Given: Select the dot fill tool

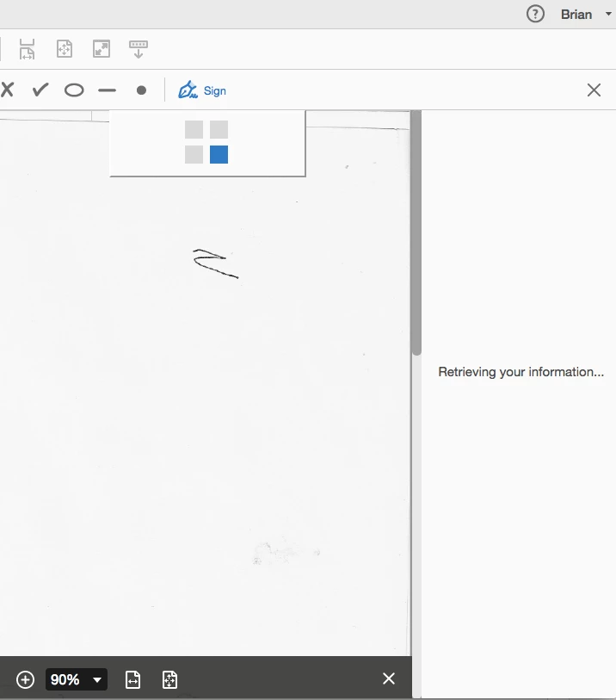Looking at the screenshot, I should (141, 90).
